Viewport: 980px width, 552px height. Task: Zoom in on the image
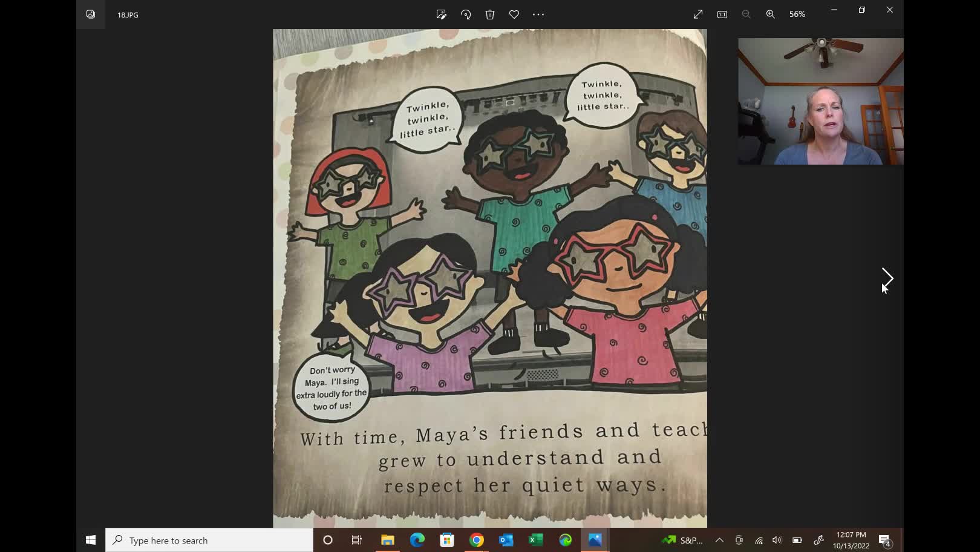point(771,15)
